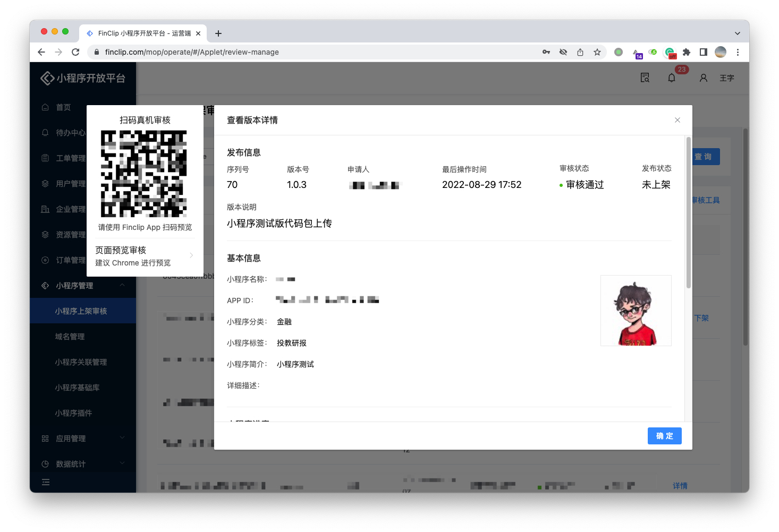Reload the page with the refresh icon
Viewport: 779px width, 532px height.
click(x=75, y=52)
